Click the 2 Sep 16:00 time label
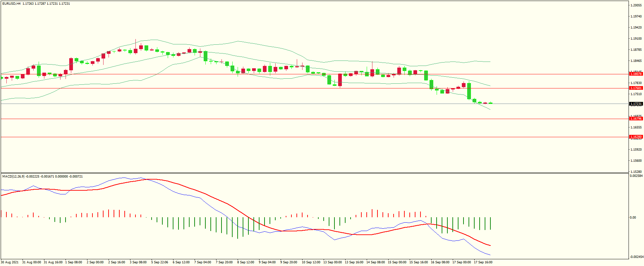The image size is (644, 266). [x=117, y=262]
